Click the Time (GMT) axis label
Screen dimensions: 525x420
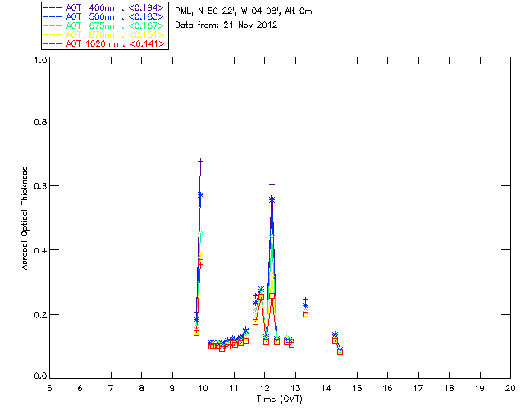pyautogui.click(x=280, y=399)
